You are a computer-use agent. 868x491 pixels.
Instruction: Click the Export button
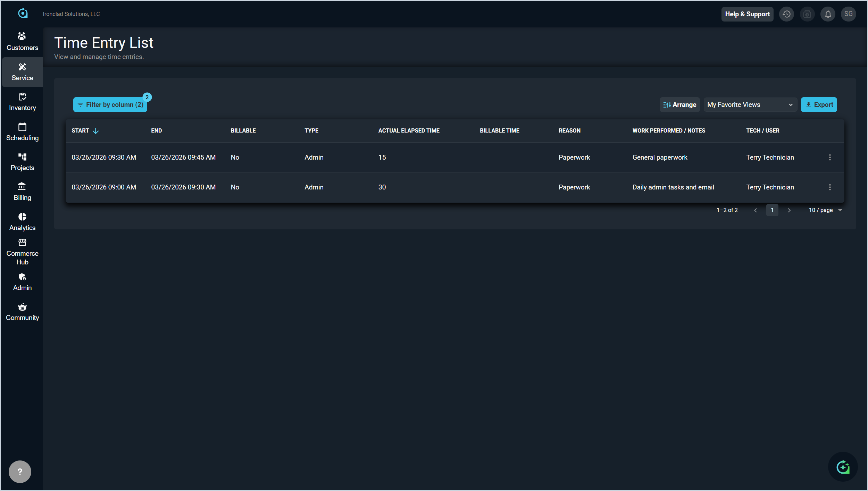coord(819,105)
